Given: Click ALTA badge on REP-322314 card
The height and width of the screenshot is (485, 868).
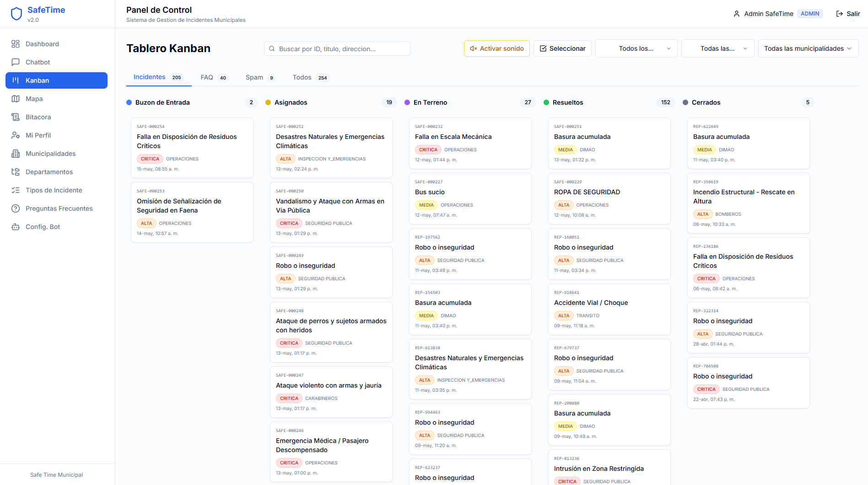Looking at the screenshot, I should click(703, 334).
